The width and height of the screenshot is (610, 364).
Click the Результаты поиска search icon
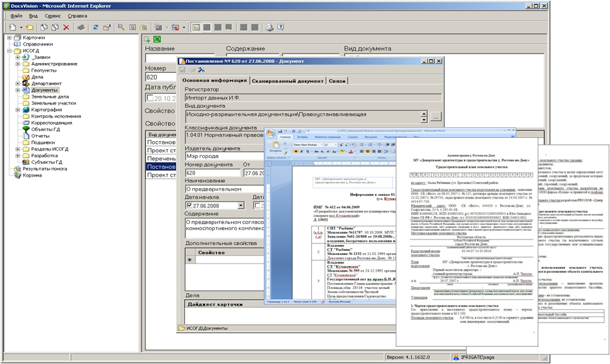pos(17,169)
